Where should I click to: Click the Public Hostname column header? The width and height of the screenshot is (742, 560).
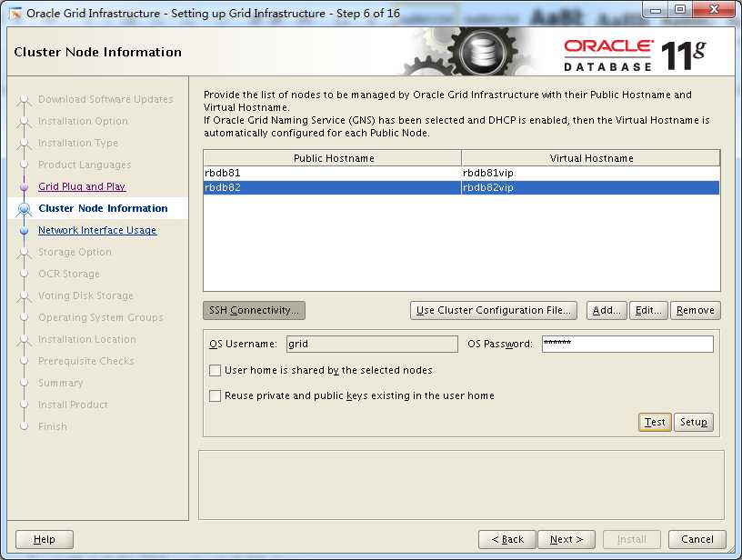pos(333,158)
